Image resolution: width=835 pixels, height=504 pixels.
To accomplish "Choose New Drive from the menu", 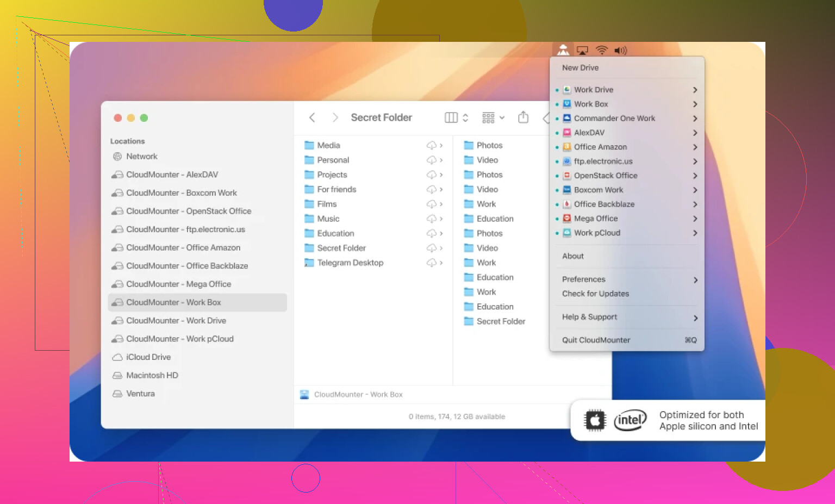I will coord(580,67).
